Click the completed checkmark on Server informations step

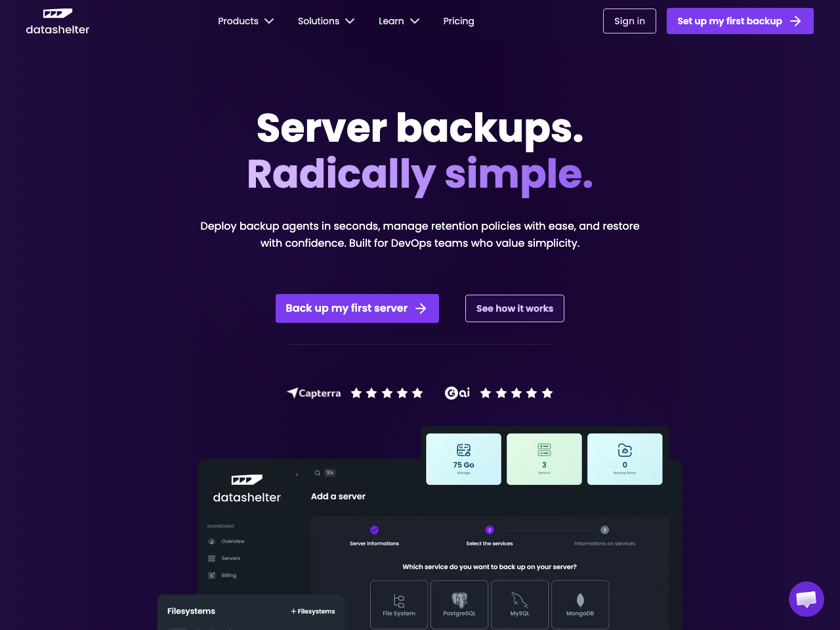tap(374, 530)
